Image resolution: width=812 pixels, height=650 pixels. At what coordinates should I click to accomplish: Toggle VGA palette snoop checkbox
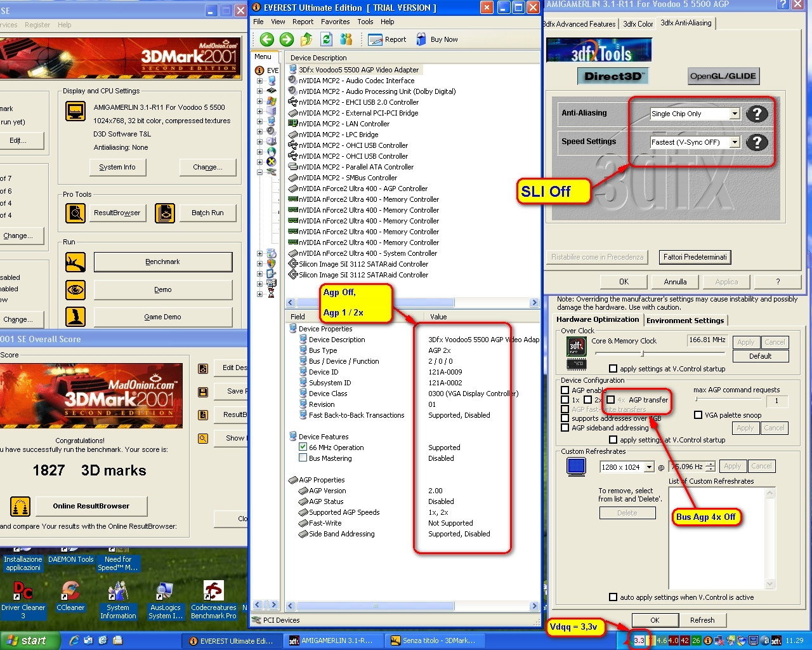[698, 415]
